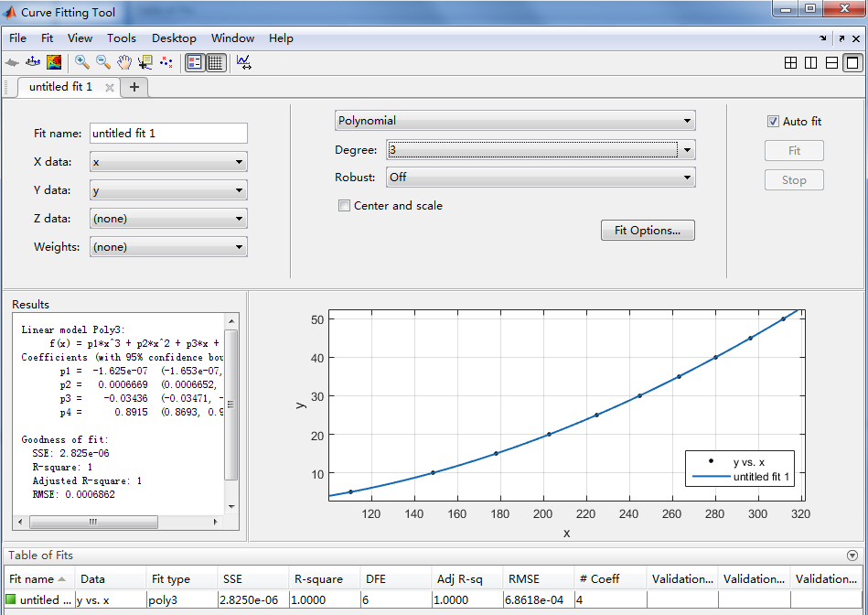Click the SSE column header
The width and height of the screenshot is (868, 615).
coord(253,579)
